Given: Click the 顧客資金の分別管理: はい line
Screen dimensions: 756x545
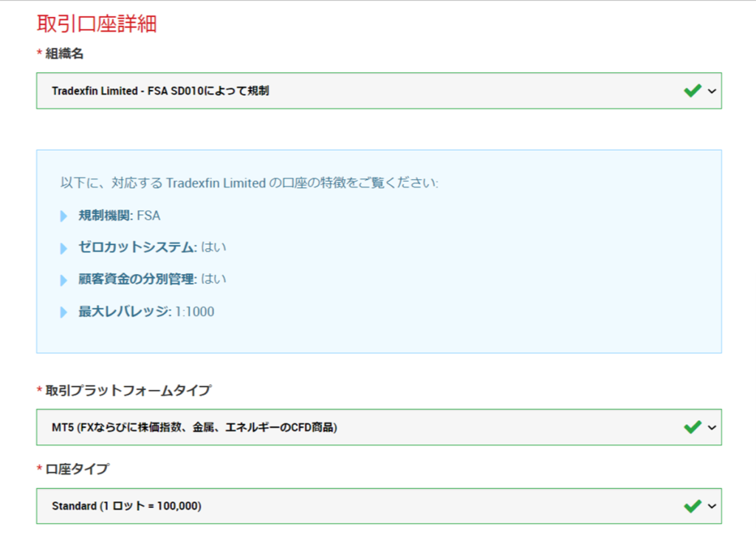Looking at the screenshot, I should point(152,279).
